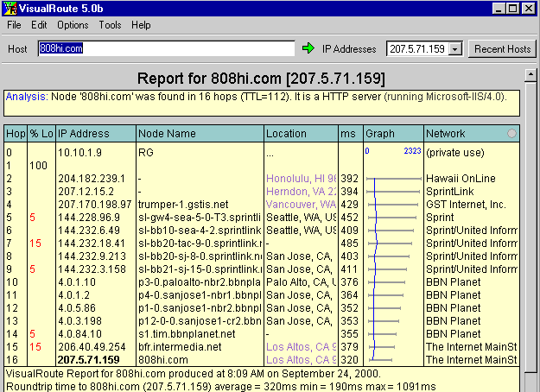Click IP address 144.232.3.158
Screen dimensions: 540x392
pyautogui.click(x=92, y=269)
